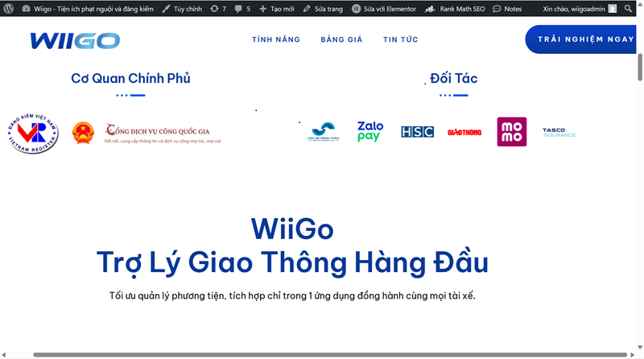Click the WIIGO site logo
This screenshot has width=644, height=359.
[x=75, y=40]
